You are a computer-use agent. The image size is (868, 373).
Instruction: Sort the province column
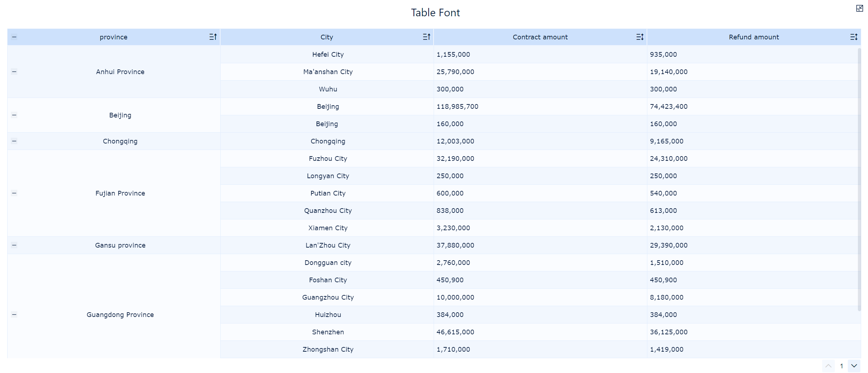pos(213,37)
